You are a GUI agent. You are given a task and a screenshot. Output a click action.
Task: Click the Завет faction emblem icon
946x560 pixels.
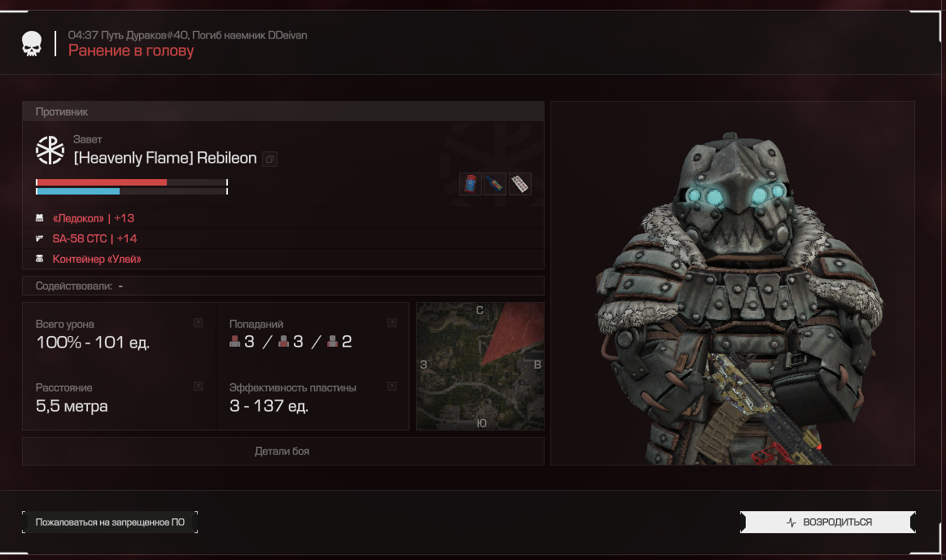click(x=50, y=151)
